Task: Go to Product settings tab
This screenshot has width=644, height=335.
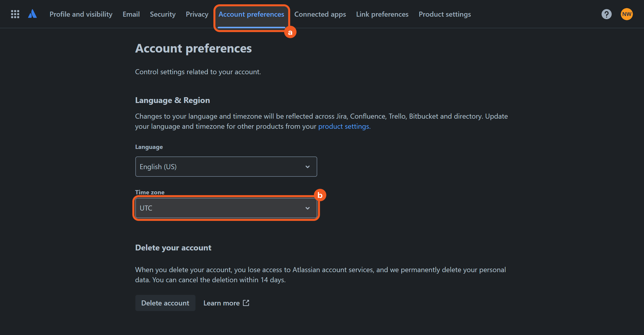Action: tap(444, 14)
